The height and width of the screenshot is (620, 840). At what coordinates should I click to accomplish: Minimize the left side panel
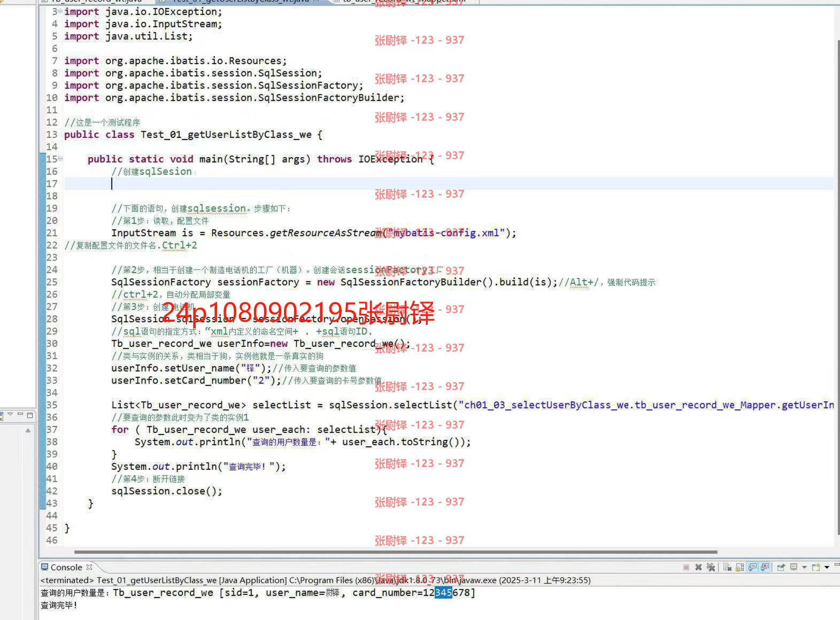point(20,414)
